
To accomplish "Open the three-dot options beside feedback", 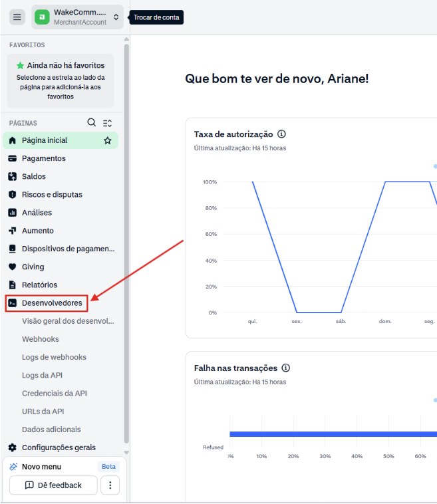I will 110,485.
